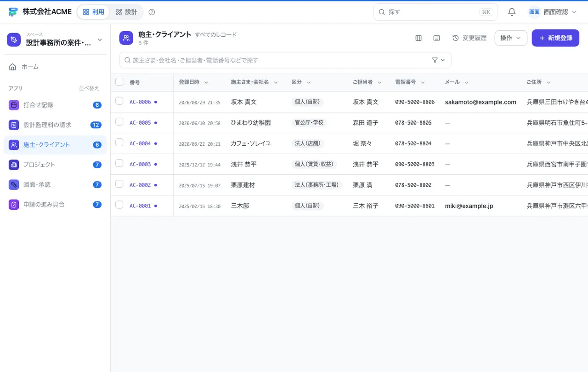This screenshot has height=372, width=588.
Task: Click the 図面・承認 app icon
Action: 14,184
